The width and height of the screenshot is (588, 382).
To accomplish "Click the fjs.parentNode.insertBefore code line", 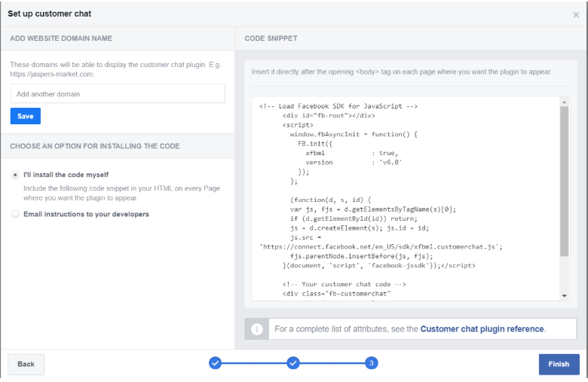I will 362,256.
